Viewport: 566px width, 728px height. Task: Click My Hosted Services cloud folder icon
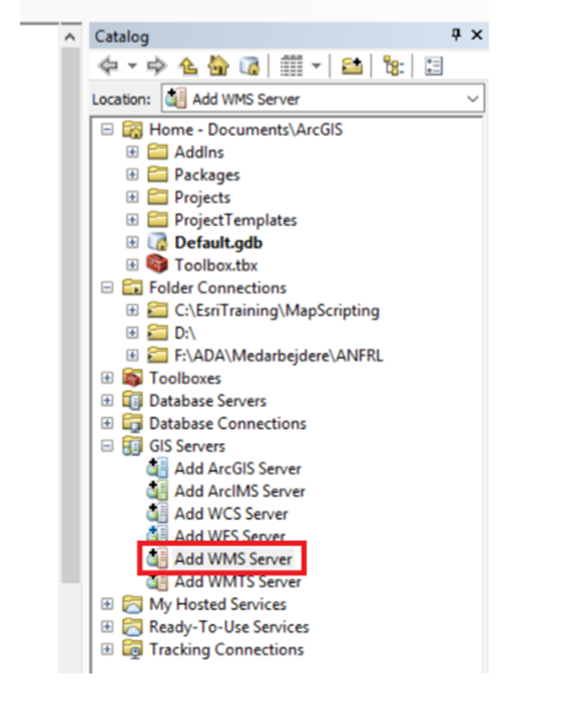point(133,604)
